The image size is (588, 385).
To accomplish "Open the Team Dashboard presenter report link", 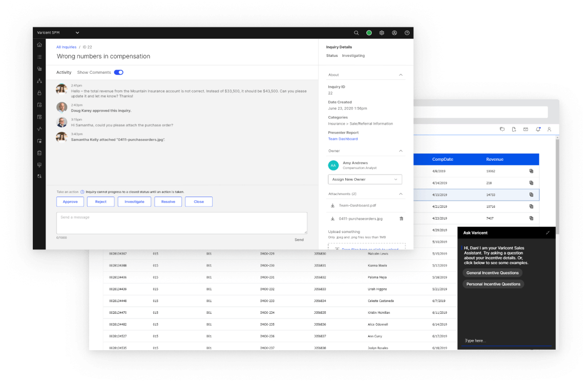I will coord(343,139).
